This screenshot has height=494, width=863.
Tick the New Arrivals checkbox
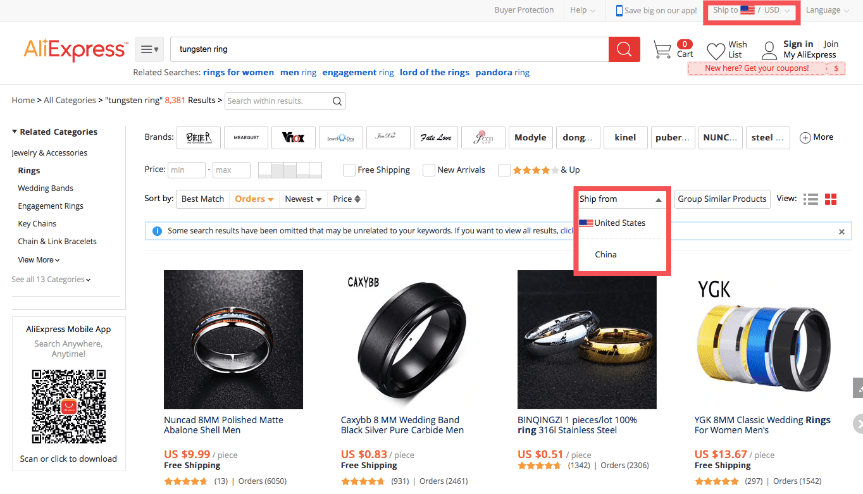point(429,170)
